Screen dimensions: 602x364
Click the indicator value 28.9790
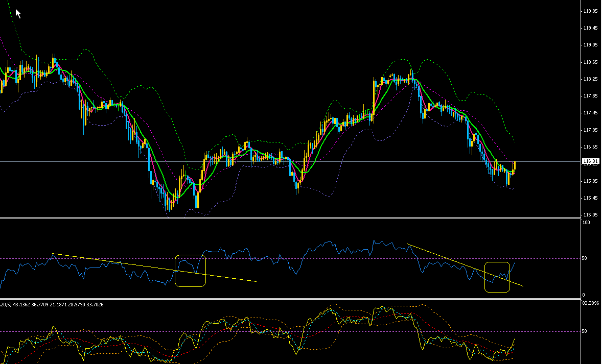(77, 305)
